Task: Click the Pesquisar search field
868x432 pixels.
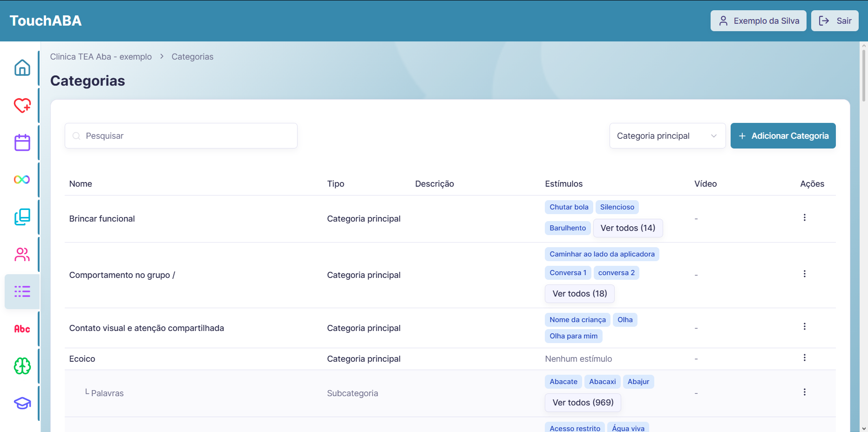Action: 181,136
